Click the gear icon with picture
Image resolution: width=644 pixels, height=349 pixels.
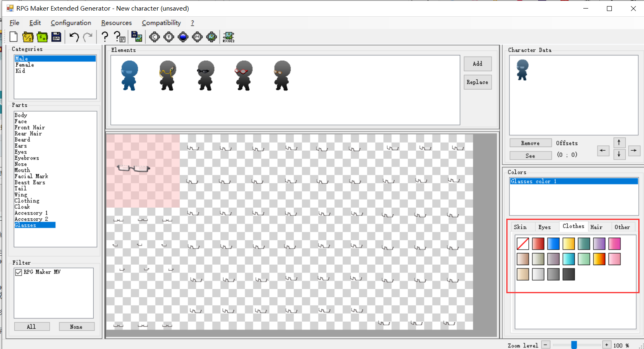click(x=211, y=37)
